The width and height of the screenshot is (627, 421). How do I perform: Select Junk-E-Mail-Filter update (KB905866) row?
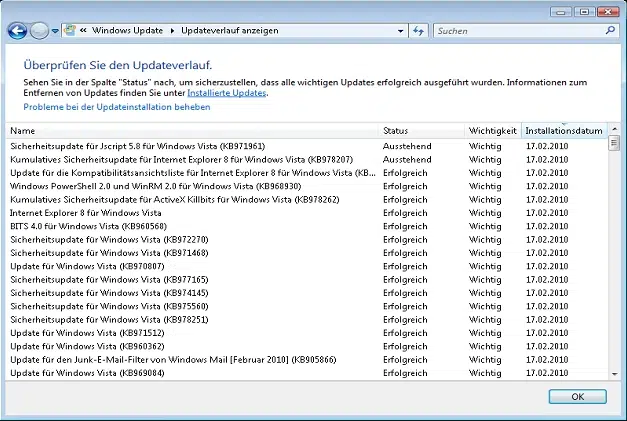point(307,360)
